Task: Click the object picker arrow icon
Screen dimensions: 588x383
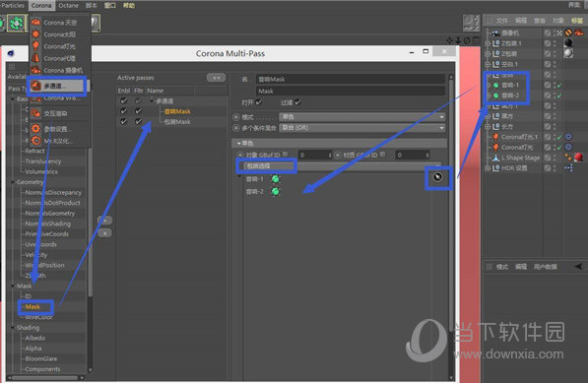Action: click(x=437, y=177)
